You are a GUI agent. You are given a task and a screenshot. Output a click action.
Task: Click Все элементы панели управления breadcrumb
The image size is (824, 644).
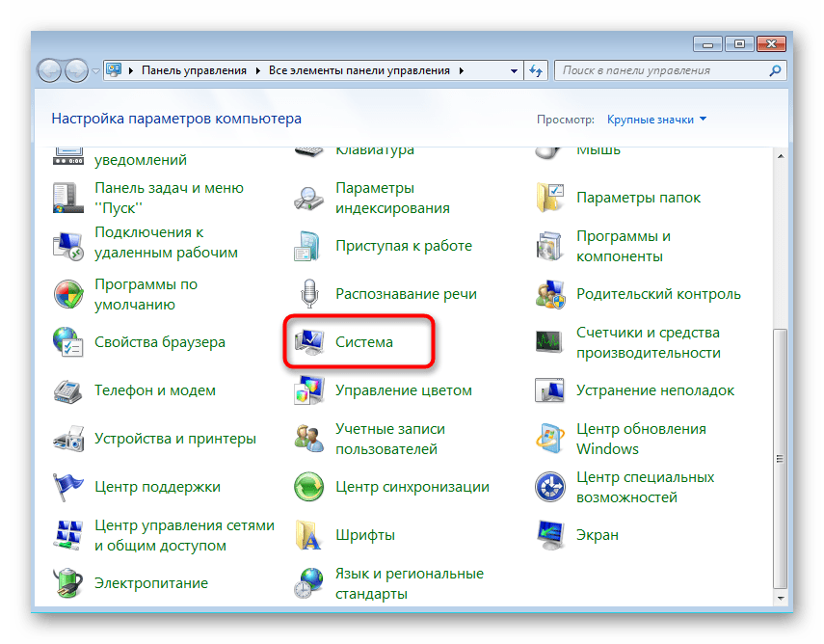tap(359, 70)
